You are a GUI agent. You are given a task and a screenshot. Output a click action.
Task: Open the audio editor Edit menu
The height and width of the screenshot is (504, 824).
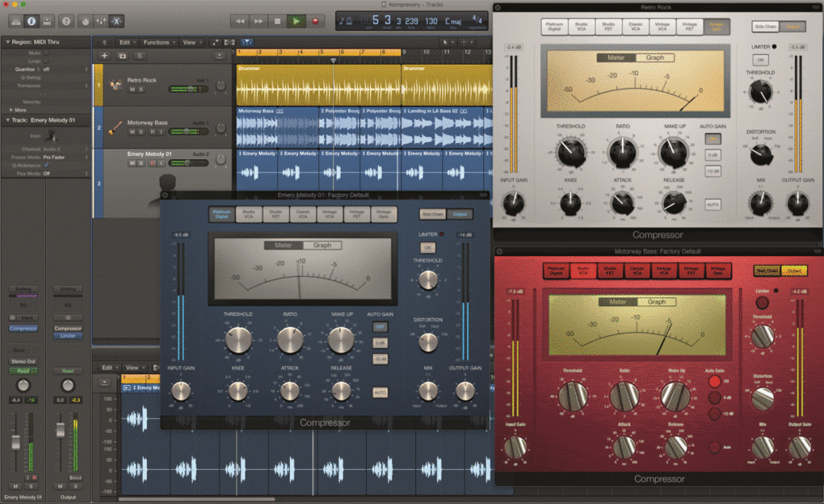pos(109,367)
